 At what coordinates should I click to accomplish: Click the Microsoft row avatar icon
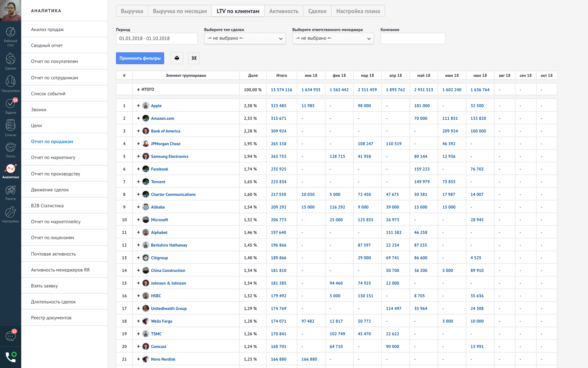pos(146,220)
